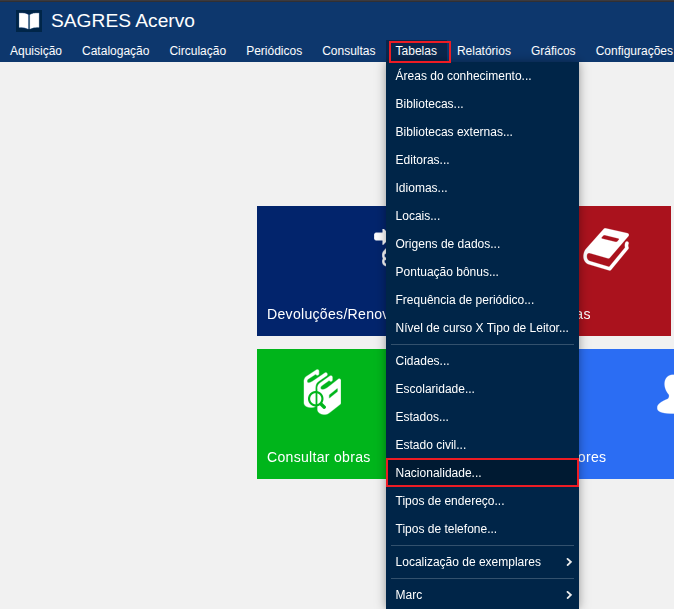This screenshot has width=674, height=609.
Task: Choose Cidades... from the menu
Action: point(482,361)
